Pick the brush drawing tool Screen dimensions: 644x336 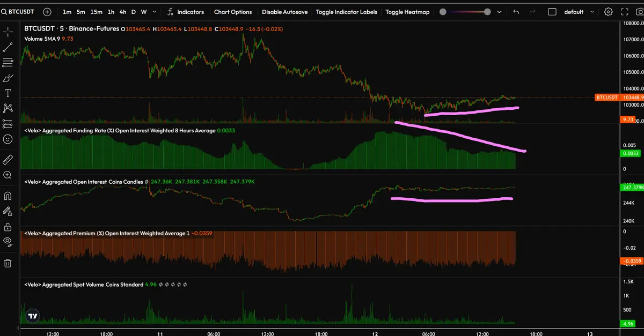point(8,78)
